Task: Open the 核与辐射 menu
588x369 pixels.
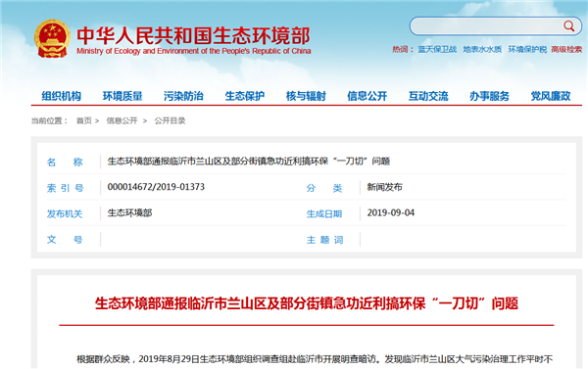Action: pyautogui.click(x=306, y=96)
